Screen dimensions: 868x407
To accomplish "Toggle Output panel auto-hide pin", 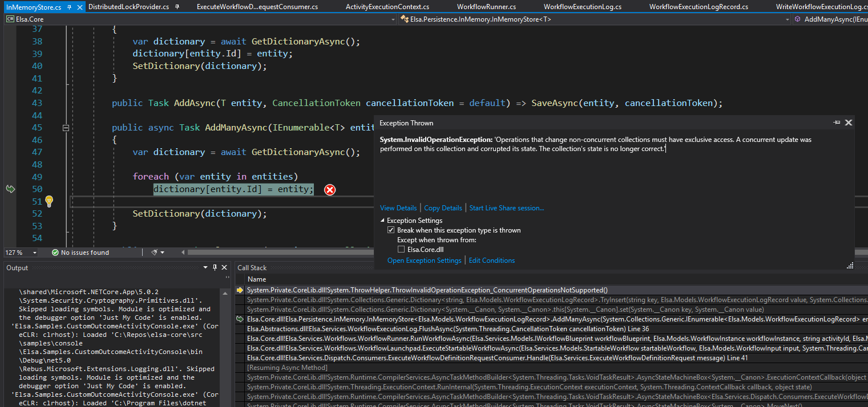I will click(215, 268).
